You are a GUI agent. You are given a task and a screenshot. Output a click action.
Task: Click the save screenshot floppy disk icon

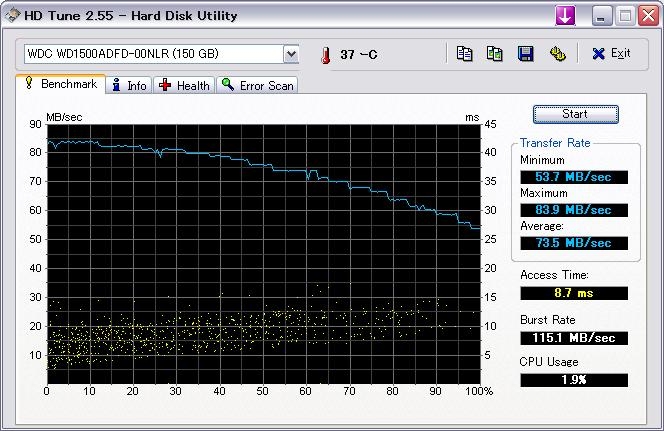[x=525, y=54]
